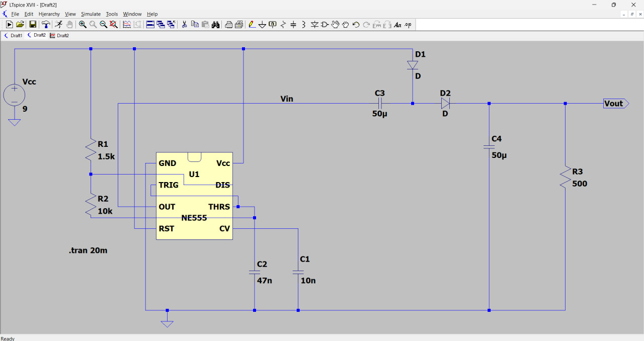Click the D2 diode label

click(x=445, y=94)
